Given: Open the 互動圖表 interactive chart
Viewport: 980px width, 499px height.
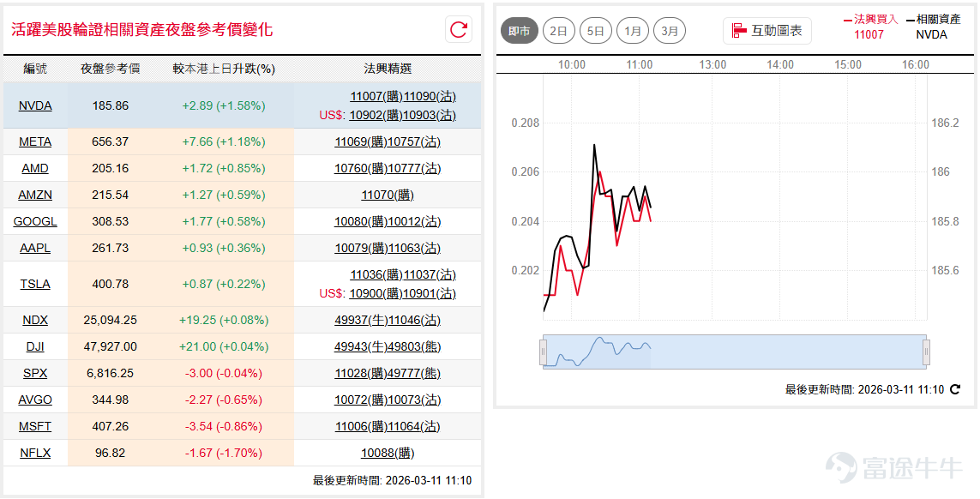Looking at the screenshot, I should 767,31.
